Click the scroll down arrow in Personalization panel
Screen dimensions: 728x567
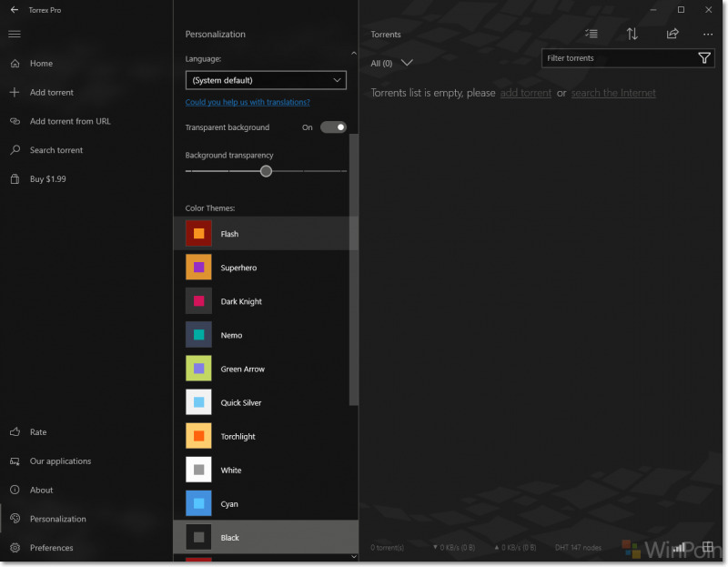tap(354, 556)
